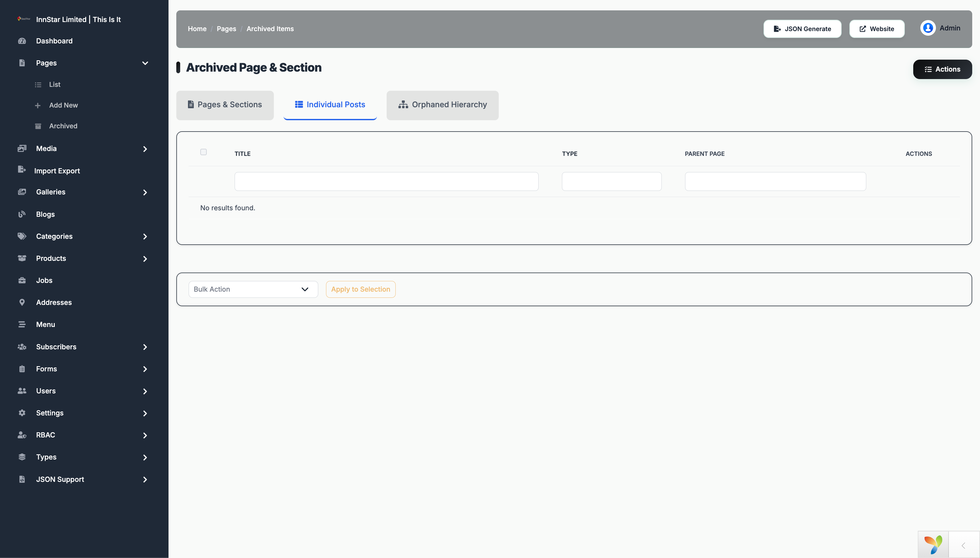The image size is (980, 558).
Task: Click the Blogs feed icon in sidebar
Action: 22,214
